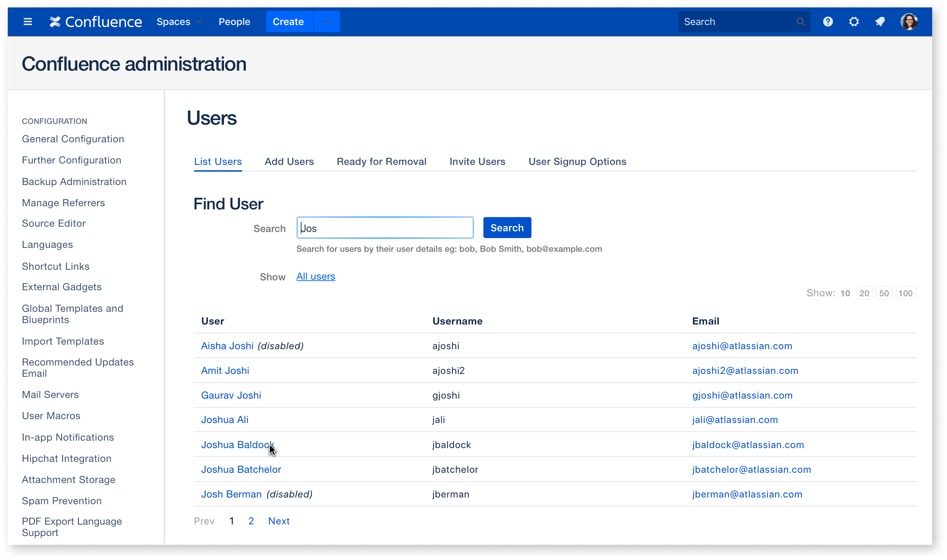Viewport: 947px width, 560px height.
Task: Click the Confluence logo
Action: (95, 22)
